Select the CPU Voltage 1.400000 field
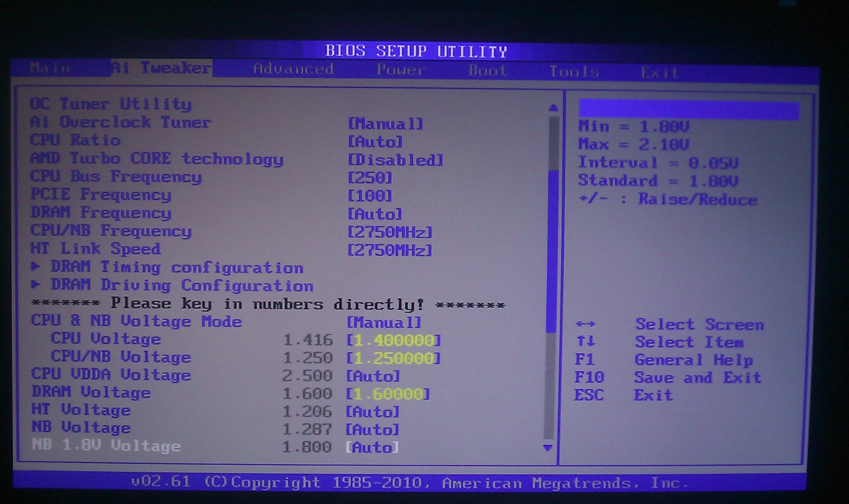 point(393,341)
